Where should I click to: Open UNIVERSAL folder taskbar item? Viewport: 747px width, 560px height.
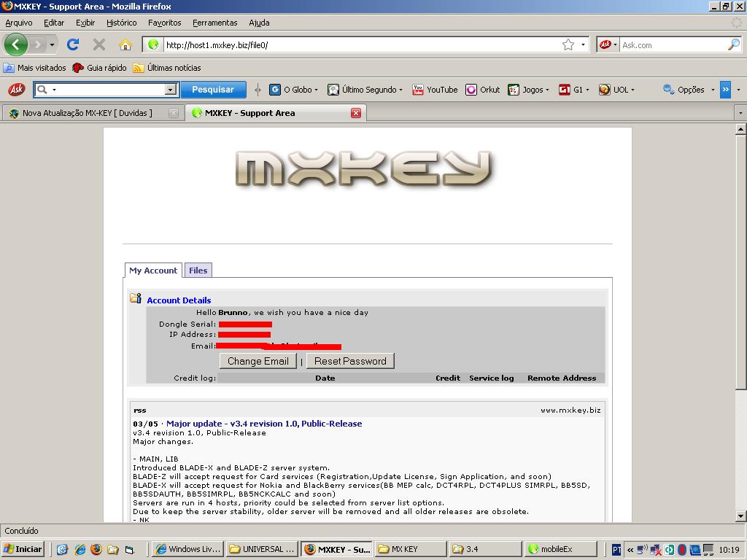(263, 549)
